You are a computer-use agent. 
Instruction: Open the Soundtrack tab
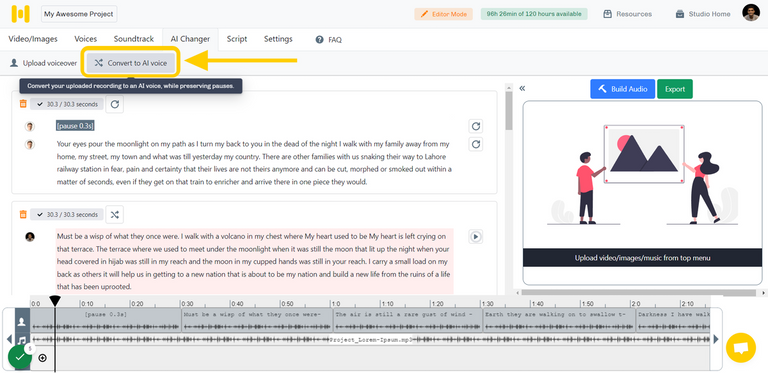point(134,39)
